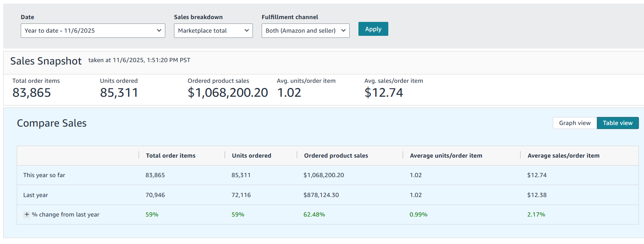Click the snapshot $1,068,200.20 ordered product sales

(227, 93)
